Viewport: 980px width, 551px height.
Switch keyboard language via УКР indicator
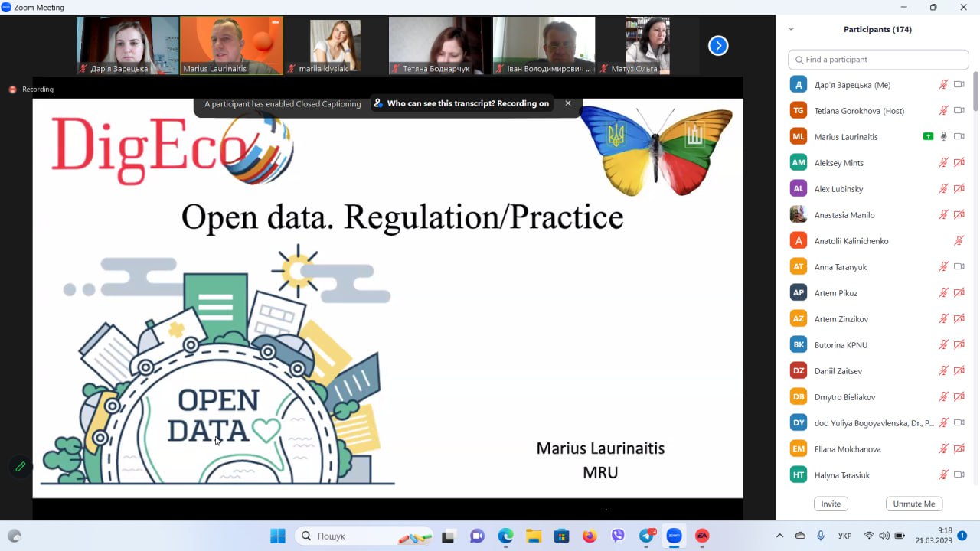pos(845,536)
